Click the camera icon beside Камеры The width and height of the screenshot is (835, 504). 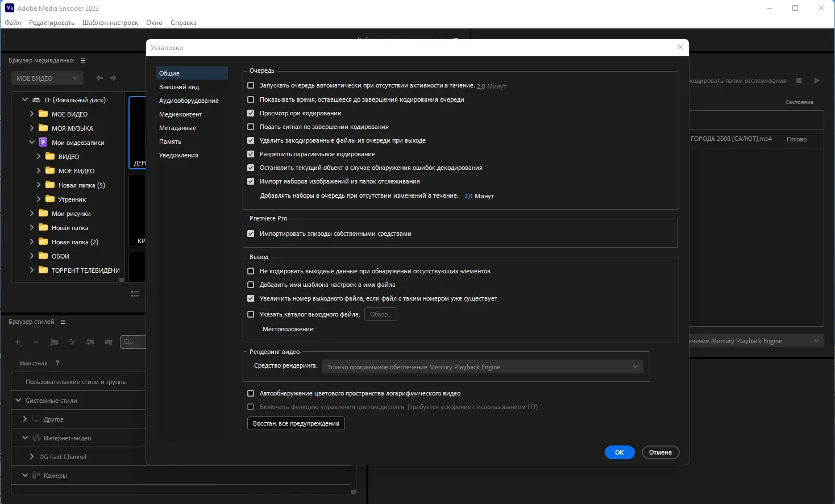click(36, 475)
